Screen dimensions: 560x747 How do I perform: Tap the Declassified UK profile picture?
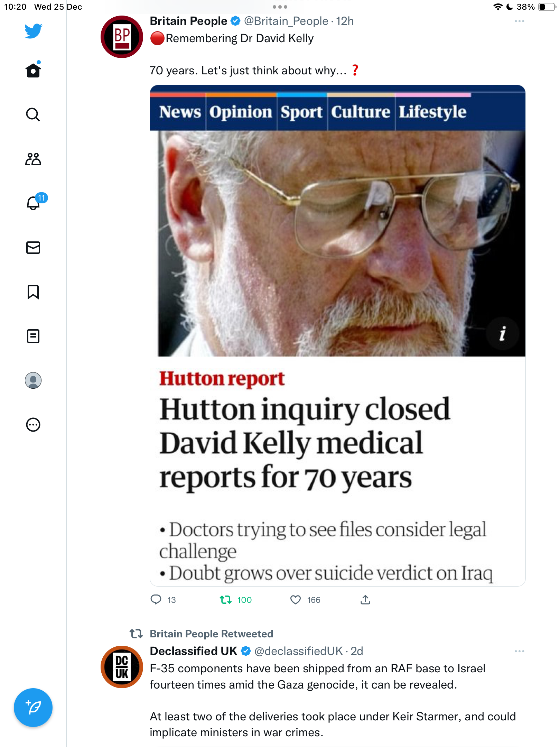pyautogui.click(x=122, y=667)
